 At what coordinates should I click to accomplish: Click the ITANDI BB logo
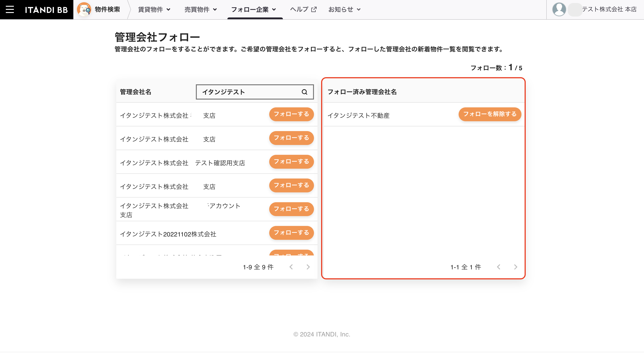click(x=46, y=10)
